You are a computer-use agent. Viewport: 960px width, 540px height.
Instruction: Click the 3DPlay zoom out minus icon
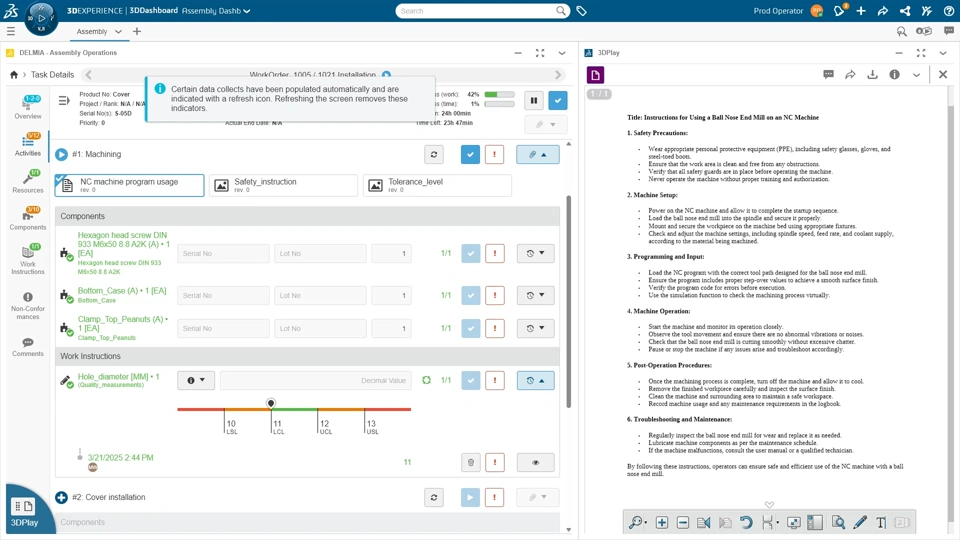coord(683,522)
